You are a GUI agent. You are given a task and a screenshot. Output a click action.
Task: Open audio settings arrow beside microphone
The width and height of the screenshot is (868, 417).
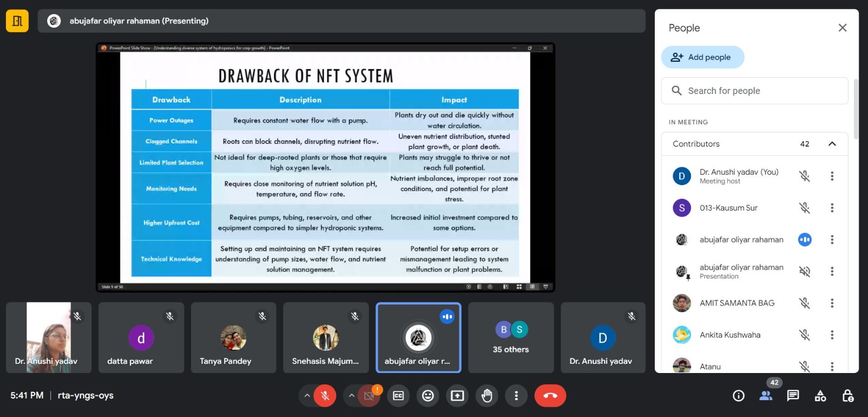(x=307, y=396)
